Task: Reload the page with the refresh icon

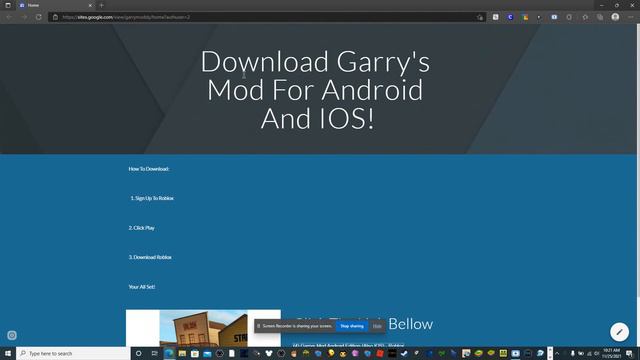Action: (38, 17)
